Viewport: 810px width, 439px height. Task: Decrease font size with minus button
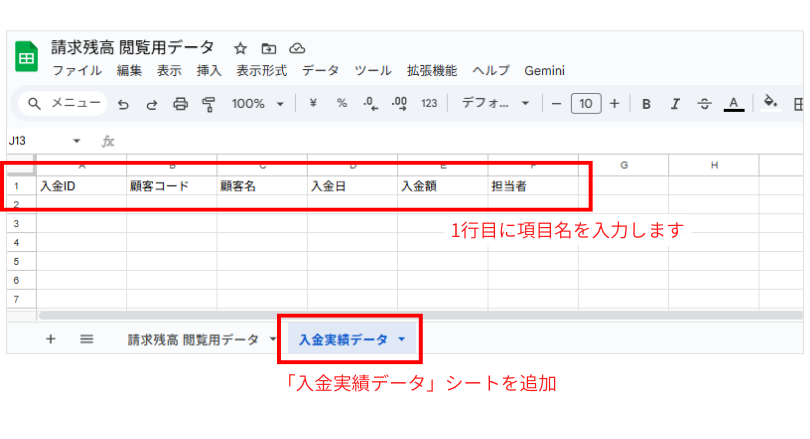[x=556, y=104]
